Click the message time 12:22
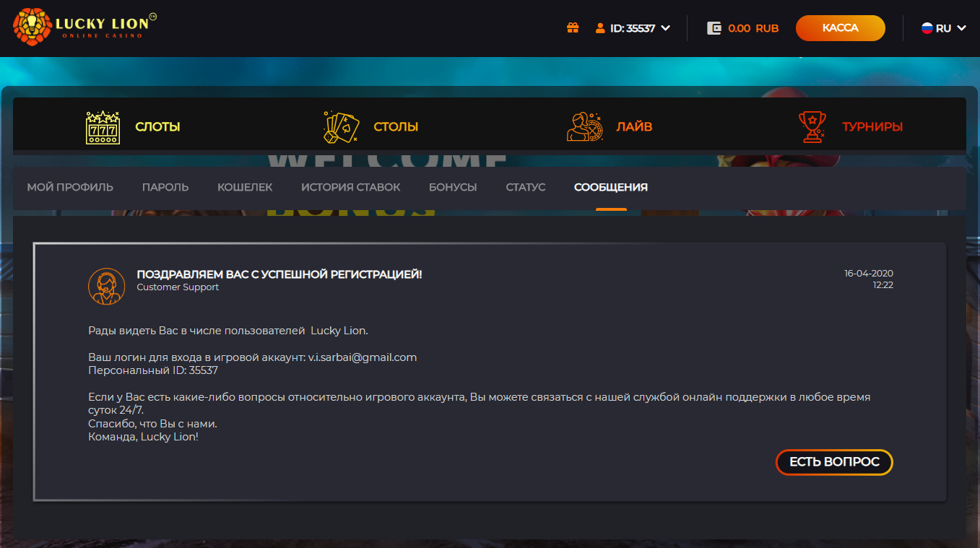The image size is (980, 548). 883,285
